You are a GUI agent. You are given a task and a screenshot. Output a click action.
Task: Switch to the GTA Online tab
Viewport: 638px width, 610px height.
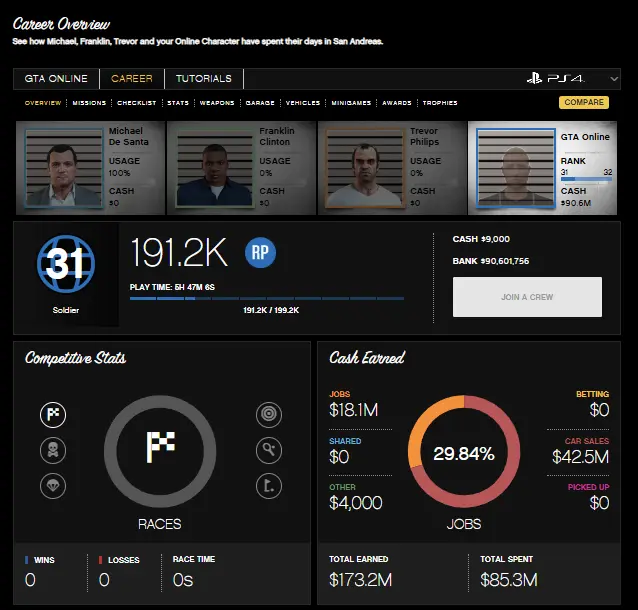point(56,79)
